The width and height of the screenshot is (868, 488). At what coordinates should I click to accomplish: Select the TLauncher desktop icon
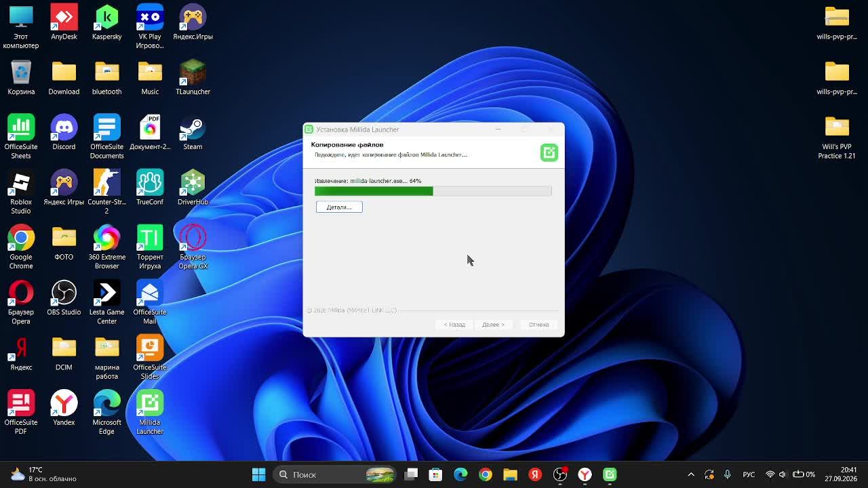click(193, 78)
